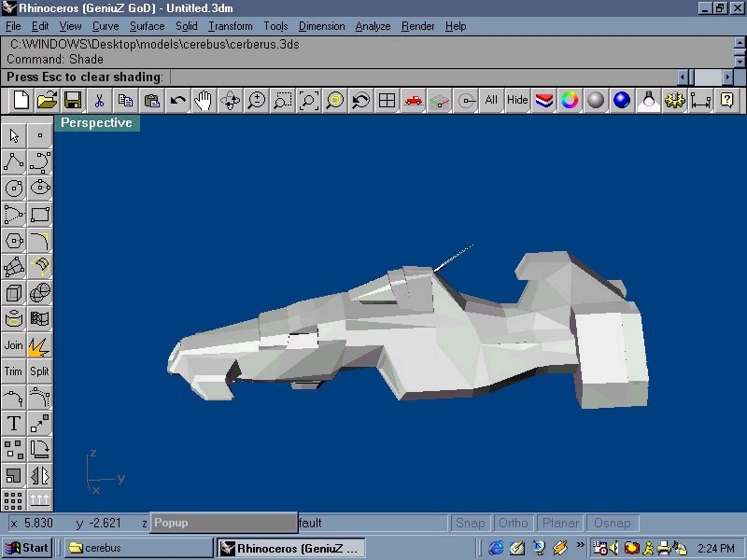
Task: Click the Trim button
Action: pos(14,371)
